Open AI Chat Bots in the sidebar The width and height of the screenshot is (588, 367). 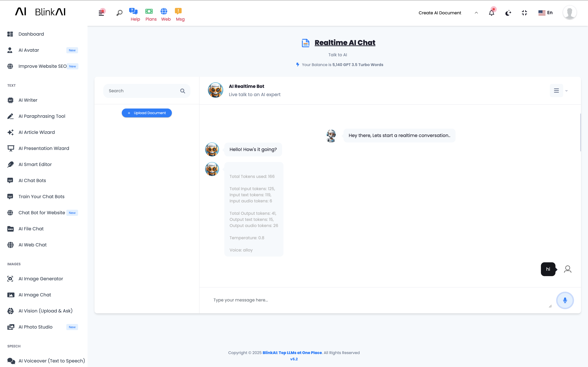32,180
